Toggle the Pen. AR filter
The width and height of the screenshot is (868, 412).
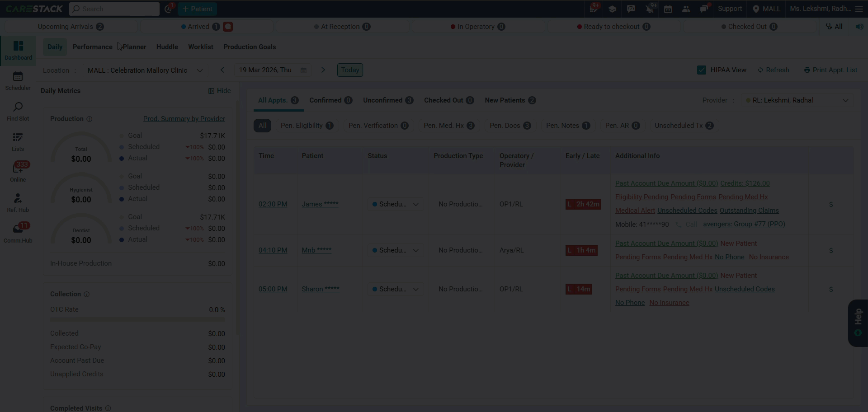pos(623,126)
